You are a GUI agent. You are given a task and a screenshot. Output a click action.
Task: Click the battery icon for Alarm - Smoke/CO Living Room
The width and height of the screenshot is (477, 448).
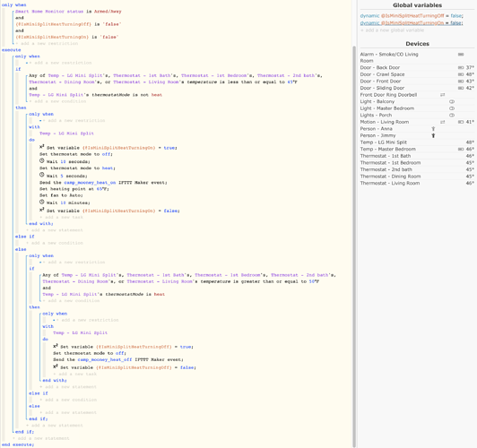click(461, 55)
